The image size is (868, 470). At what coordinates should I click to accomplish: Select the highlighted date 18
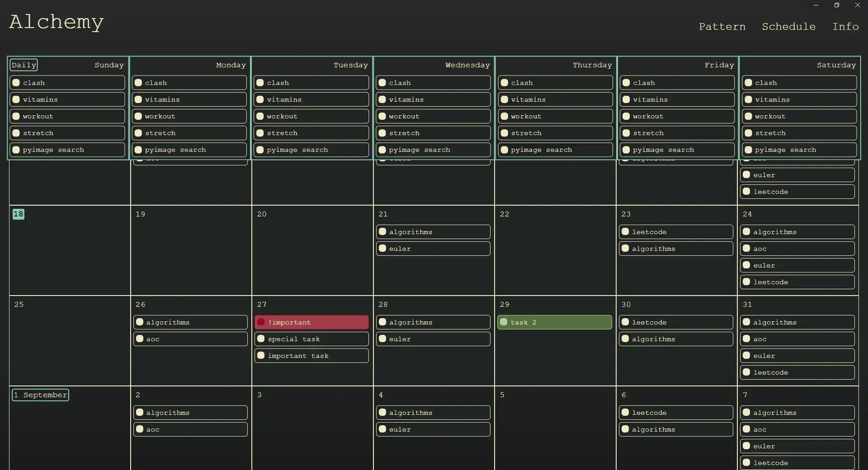coord(19,214)
